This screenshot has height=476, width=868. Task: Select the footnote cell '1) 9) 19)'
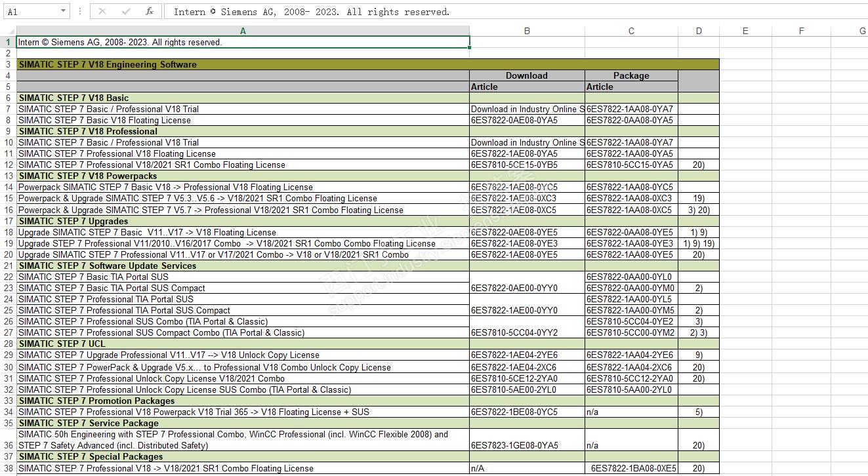699,243
